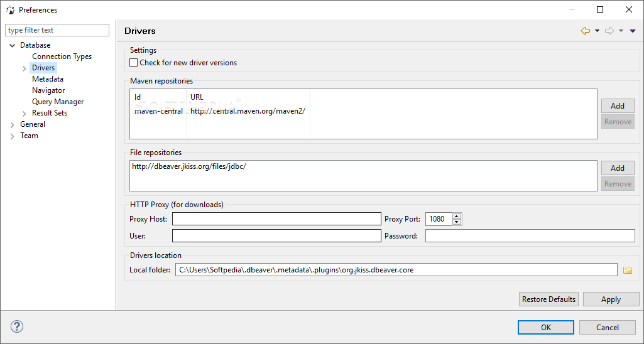Click the DBeaver Preferences window icon
Viewport: 644px width, 344px height.
[x=10, y=10]
